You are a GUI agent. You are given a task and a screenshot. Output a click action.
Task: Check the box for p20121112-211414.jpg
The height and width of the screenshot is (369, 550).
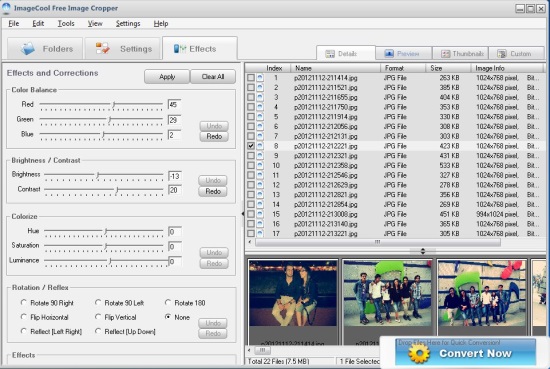pos(251,78)
